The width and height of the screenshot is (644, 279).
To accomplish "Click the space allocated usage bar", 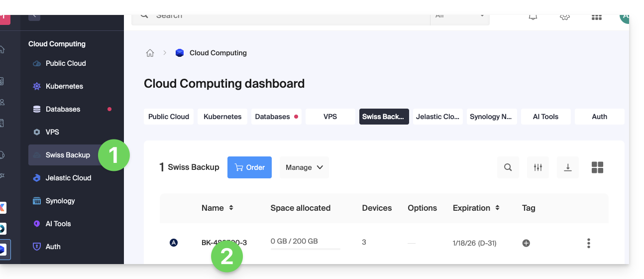I will [x=305, y=248].
